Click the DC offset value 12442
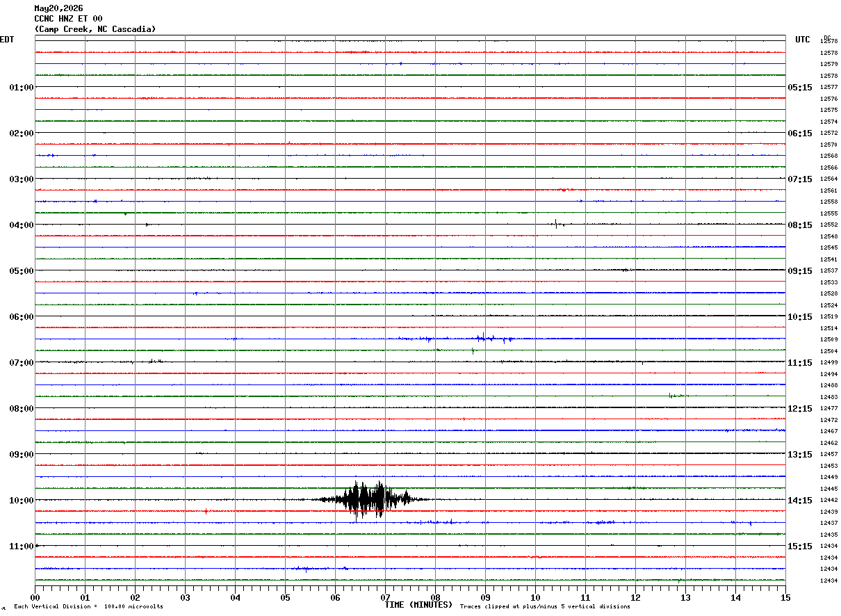This screenshot has height=616, width=841. (x=828, y=501)
